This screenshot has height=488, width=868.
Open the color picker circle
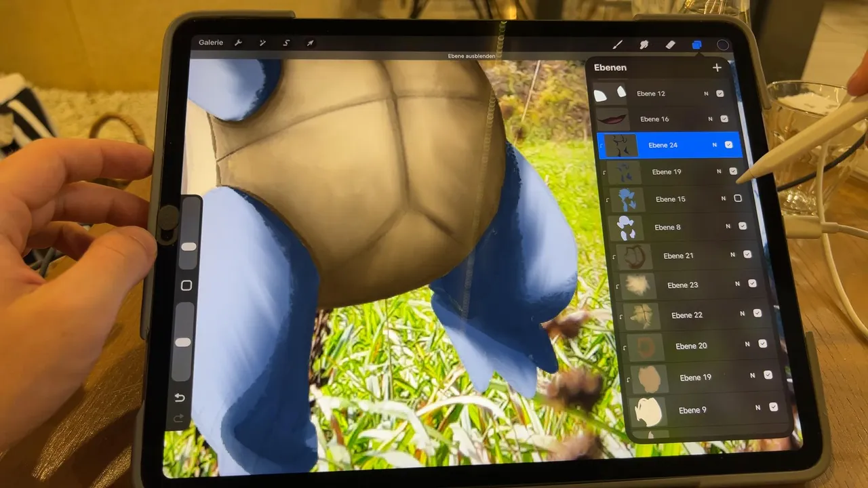point(723,45)
